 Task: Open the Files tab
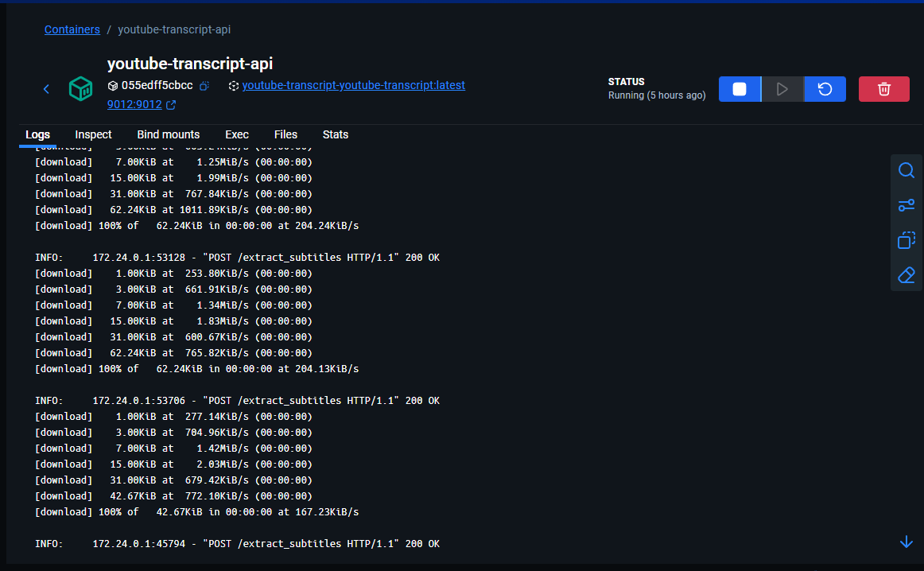(x=285, y=135)
